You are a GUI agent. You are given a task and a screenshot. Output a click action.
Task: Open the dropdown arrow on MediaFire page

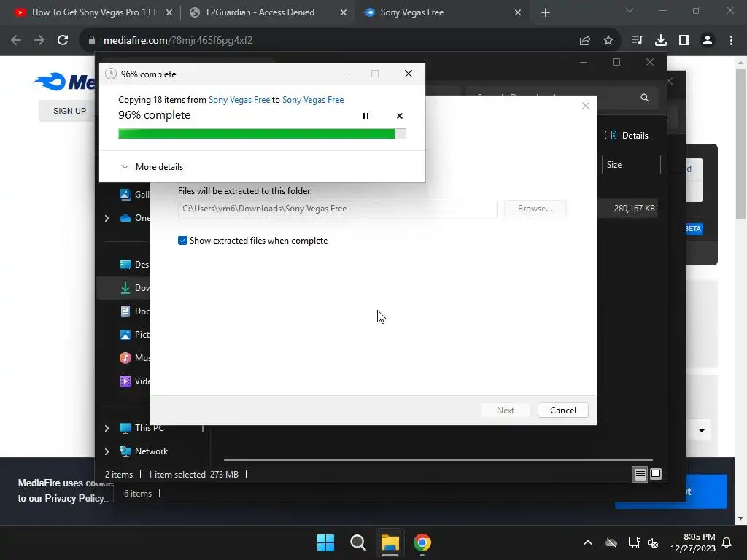[701, 430]
